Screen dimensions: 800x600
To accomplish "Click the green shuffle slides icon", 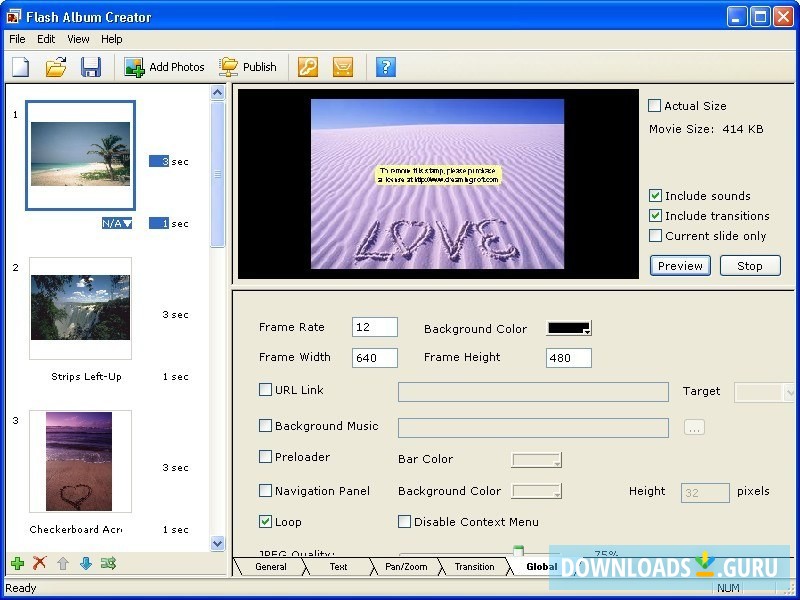I will pyautogui.click(x=108, y=564).
